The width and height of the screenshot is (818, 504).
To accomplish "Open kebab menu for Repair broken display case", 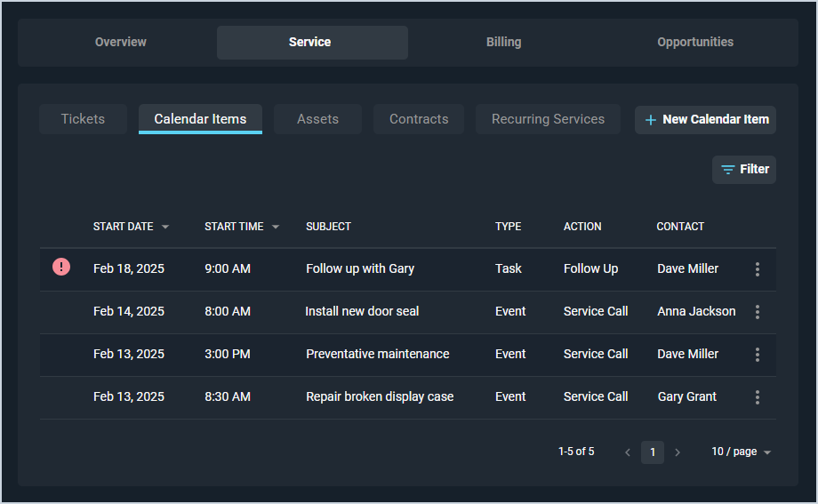I will (758, 397).
